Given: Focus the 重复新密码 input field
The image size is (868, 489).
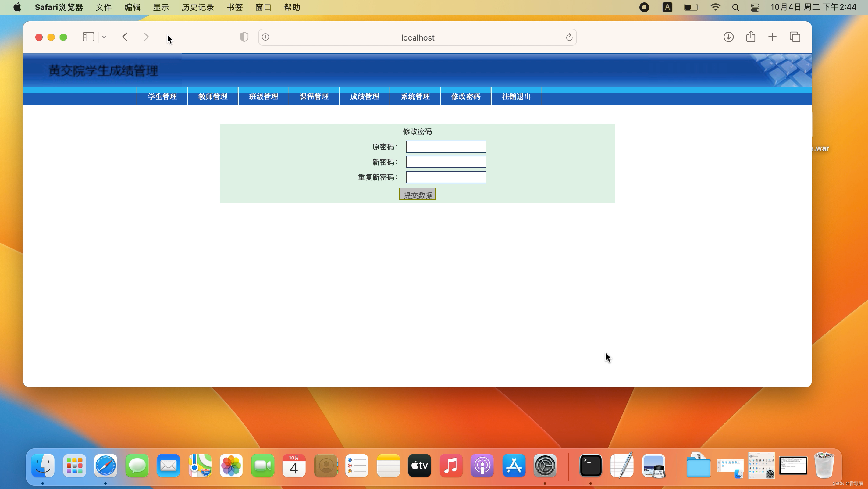Looking at the screenshot, I should point(446,177).
